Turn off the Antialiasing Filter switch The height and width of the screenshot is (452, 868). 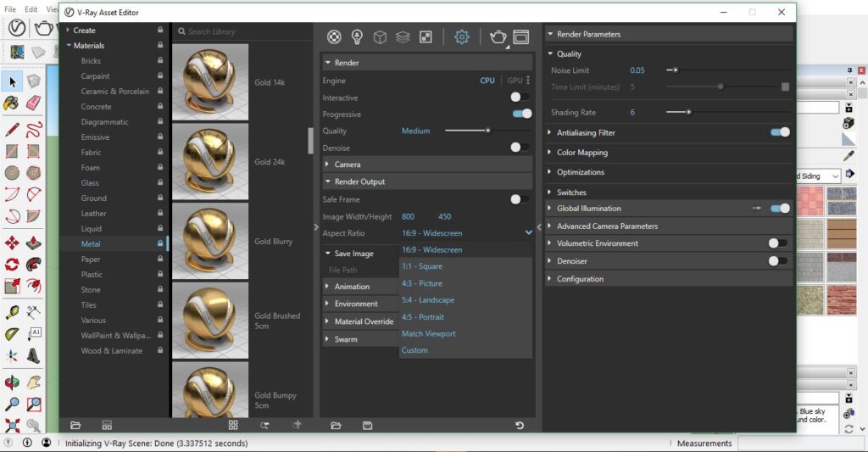click(x=780, y=131)
